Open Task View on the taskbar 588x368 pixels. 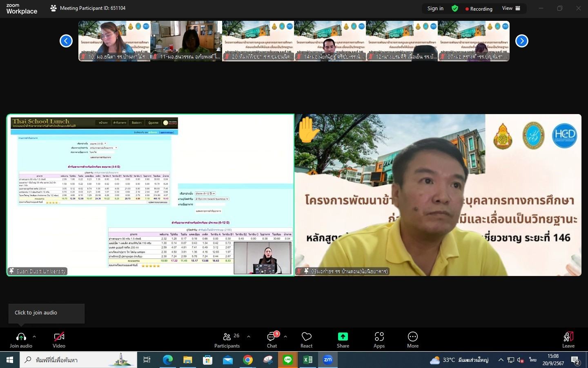click(147, 360)
